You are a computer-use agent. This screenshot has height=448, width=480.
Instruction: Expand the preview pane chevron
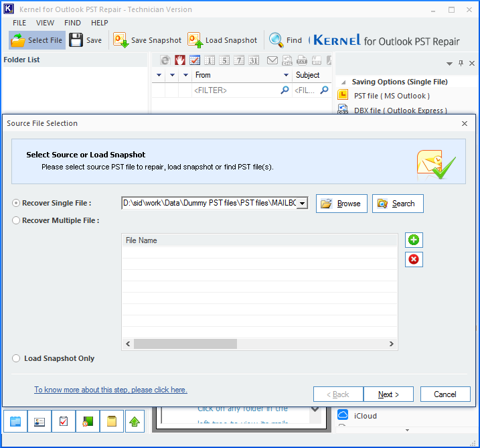click(x=315, y=409)
